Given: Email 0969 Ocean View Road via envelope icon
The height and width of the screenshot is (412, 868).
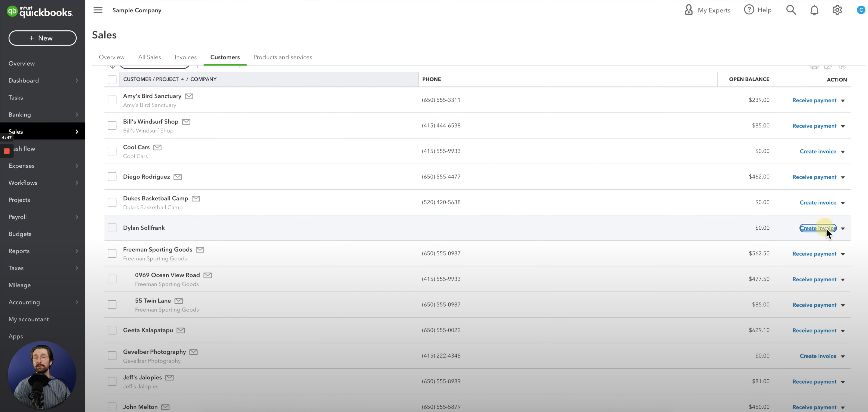Looking at the screenshot, I should [x=207, y=275].
